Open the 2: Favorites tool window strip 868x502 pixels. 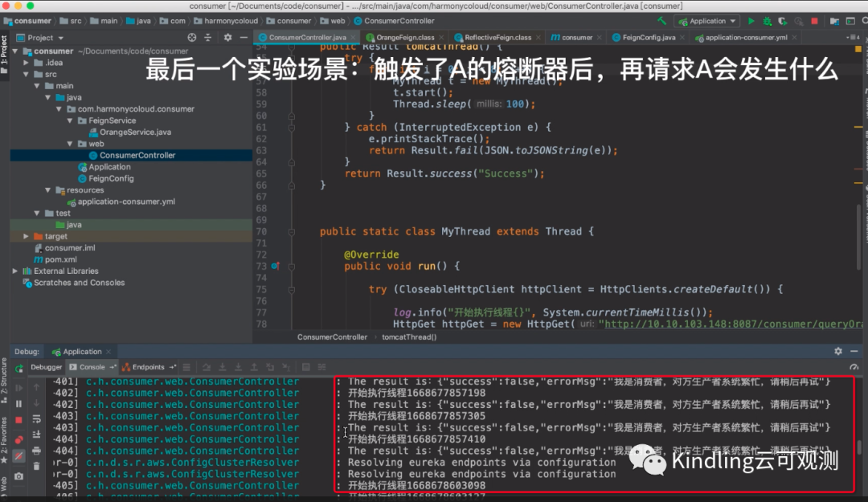click(5, 440)
